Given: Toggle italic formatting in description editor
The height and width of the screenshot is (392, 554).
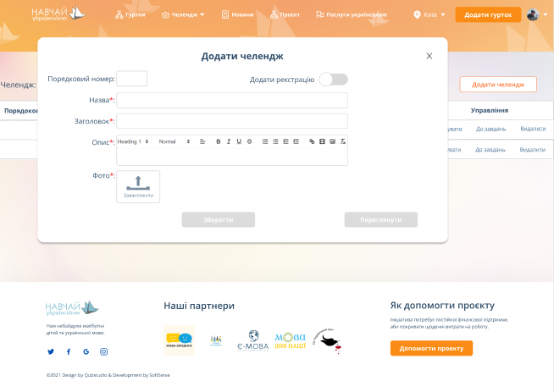Looking at the screenshot, I should [x=229, y=141].
